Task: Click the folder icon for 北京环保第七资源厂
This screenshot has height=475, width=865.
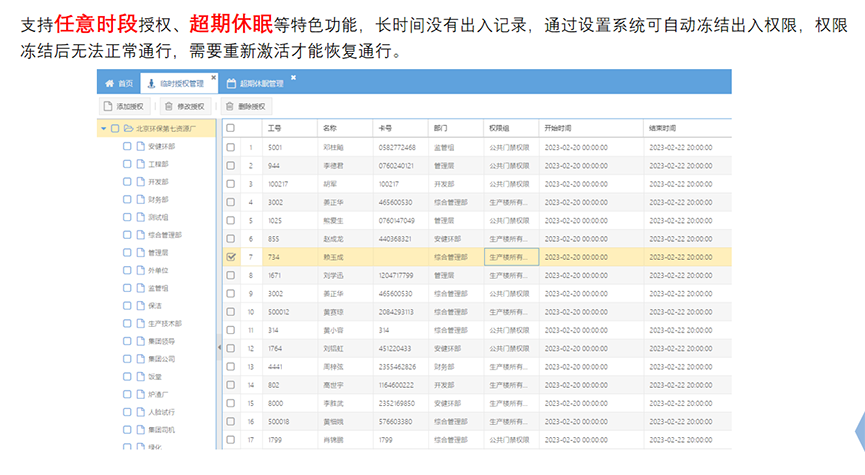Action: (129, 128)
